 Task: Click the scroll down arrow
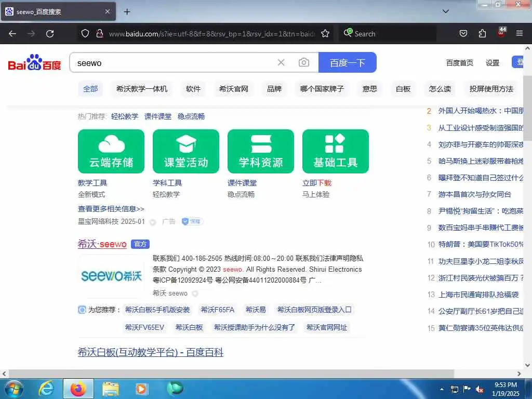[x=528, y=365]
